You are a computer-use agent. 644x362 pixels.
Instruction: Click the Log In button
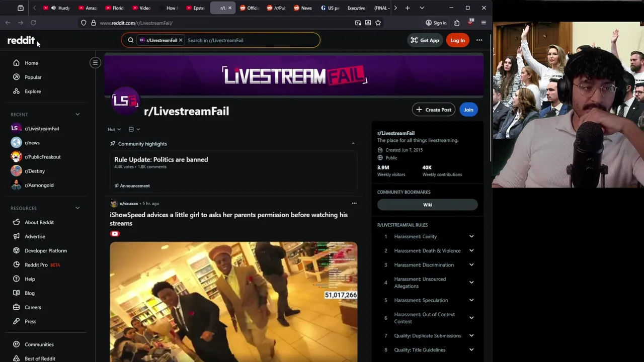pyautogui.click(x=457, y=40)
